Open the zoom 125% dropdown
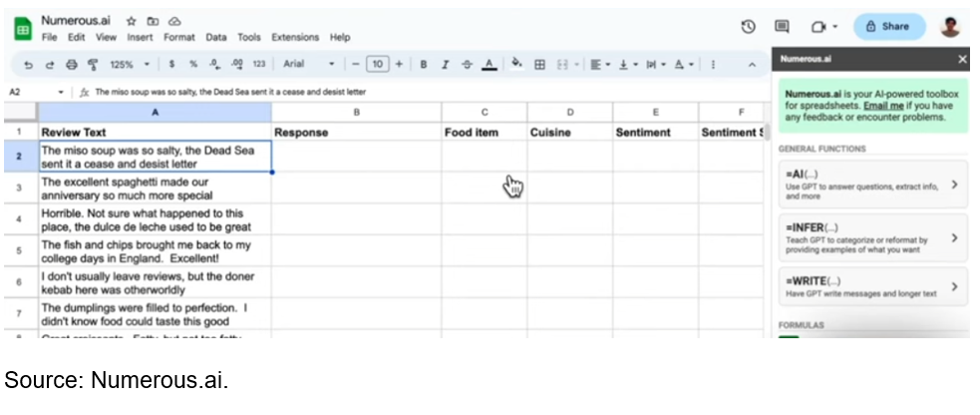The width and height of the screenshot is (980, 415). 128,64
